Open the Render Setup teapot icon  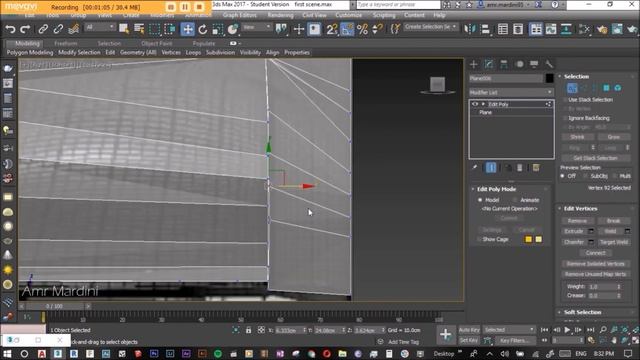click(602, 29)
